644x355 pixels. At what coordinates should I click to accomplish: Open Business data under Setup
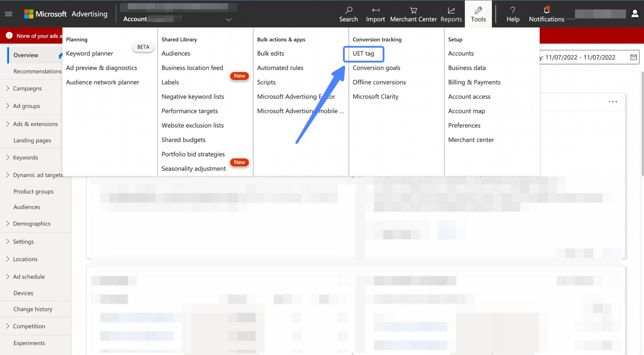click(x=467, y=68)
